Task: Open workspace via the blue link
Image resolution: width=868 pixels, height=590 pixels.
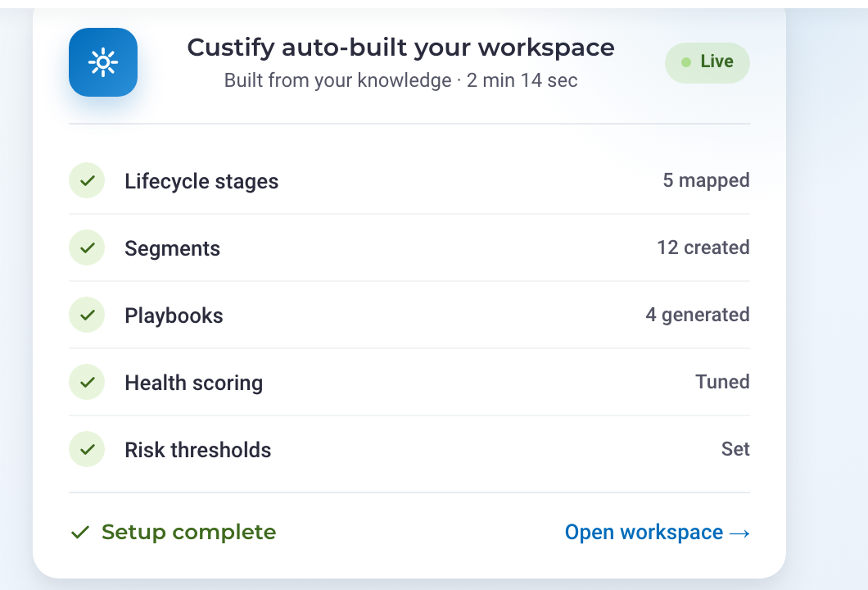Action: click(657, 533)
